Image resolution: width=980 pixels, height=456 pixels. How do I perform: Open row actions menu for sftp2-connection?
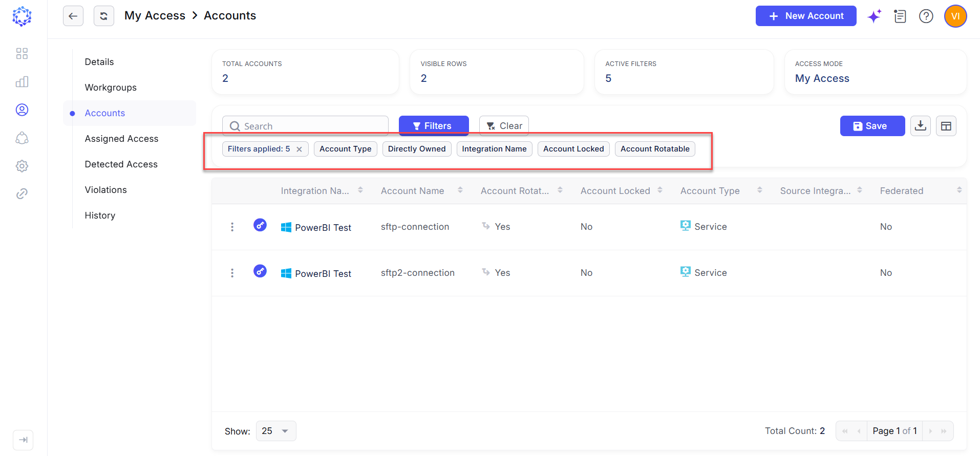[x=232, y=273]
